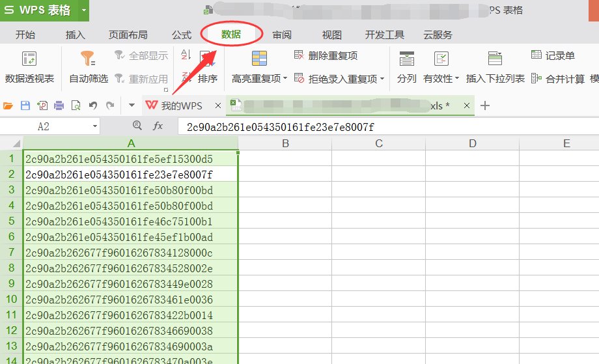The height and width of the screenshot is (364, 599).
Task: Click the formula bar input field
Action: [388, 127]
